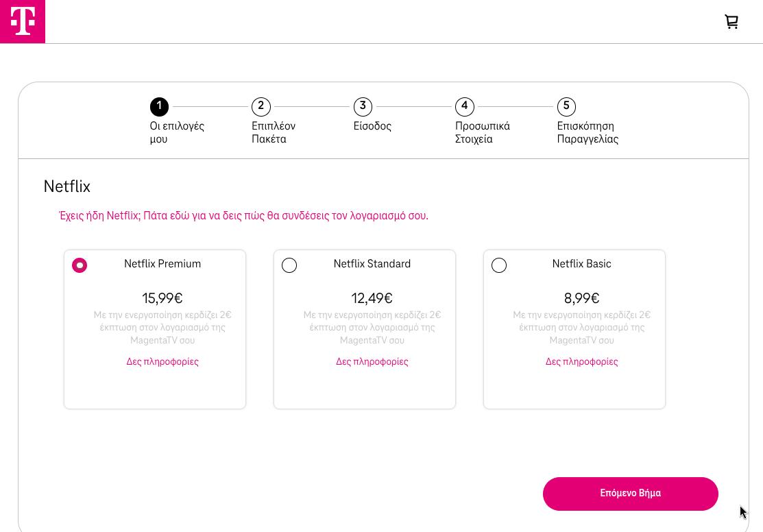This screenshot has width=763, height=532.
Task: Open Δες πληροφορίες under Netflix Standard
Action: [372, 362]
